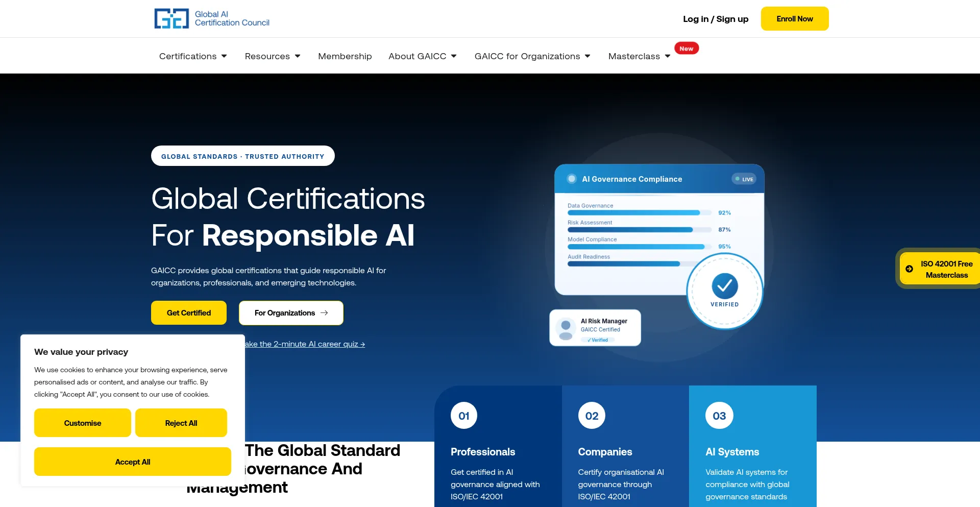Click the AI Risk Manager certified card
The image size is (980, 507).
pyautogui.click(x=595, y=328)
